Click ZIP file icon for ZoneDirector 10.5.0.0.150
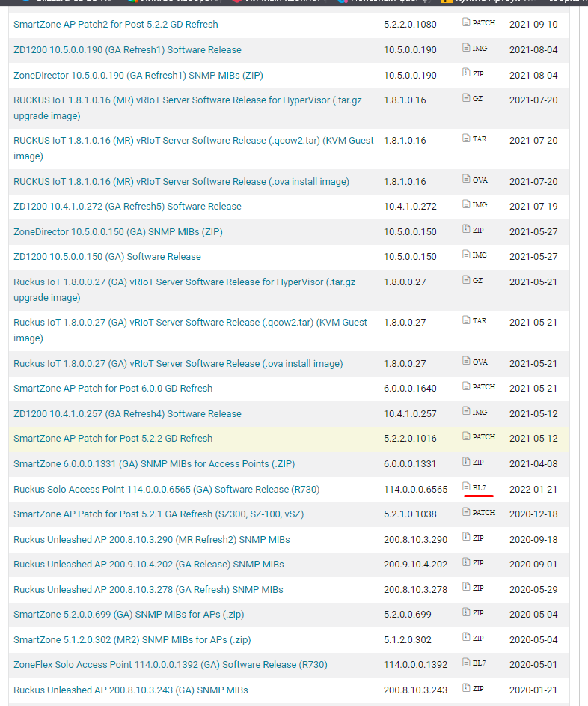This screenshot has height=706, width=588. 466,229
